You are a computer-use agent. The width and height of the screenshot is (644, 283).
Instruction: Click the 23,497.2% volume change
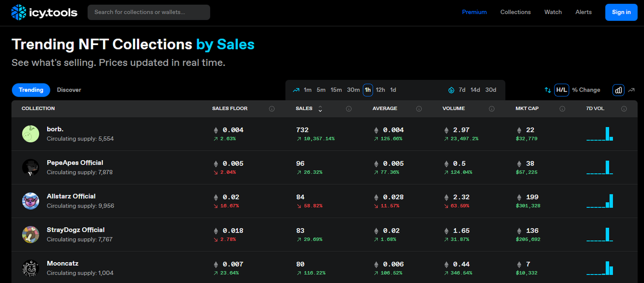pyautogui.click(x=460, y=139)
